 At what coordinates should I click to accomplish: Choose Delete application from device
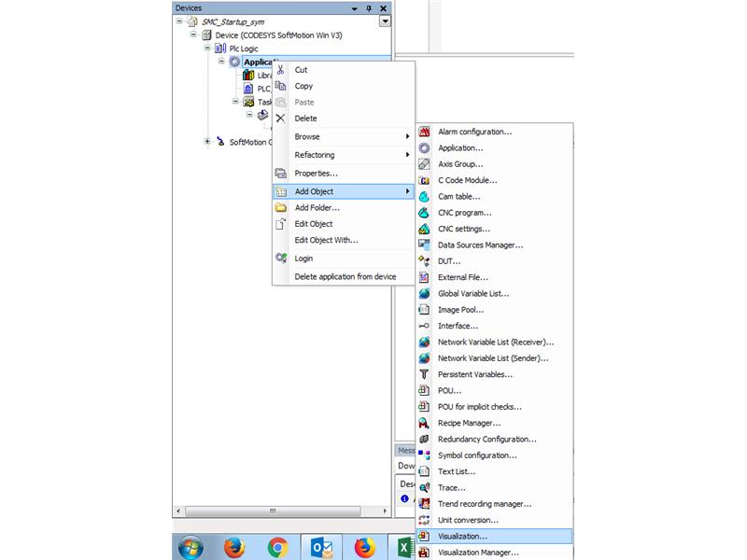345,276
